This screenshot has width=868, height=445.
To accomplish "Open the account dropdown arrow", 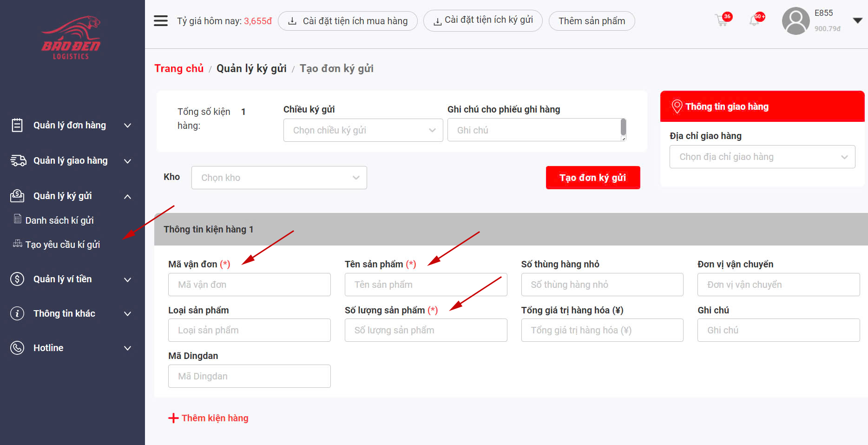I will point(858,20).
